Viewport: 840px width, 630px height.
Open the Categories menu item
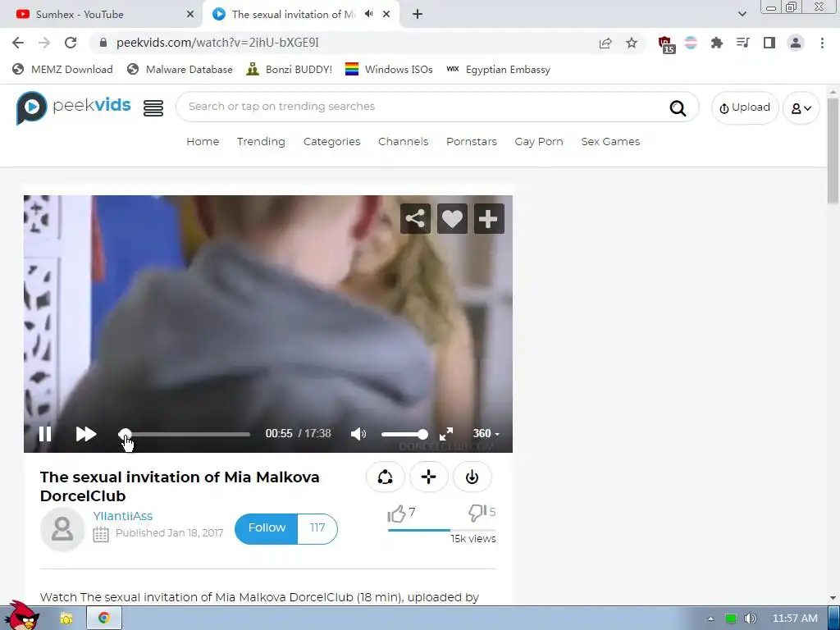[331, 141]
